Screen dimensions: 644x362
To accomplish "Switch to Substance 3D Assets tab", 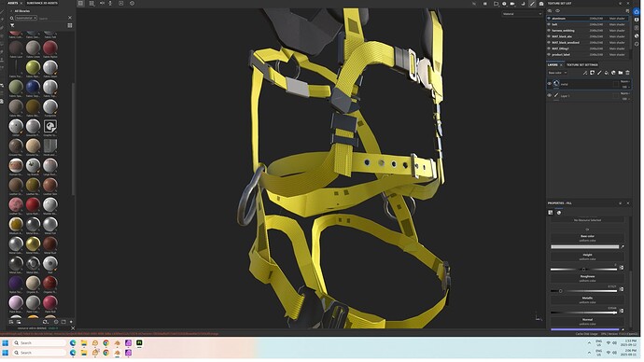I will coord(42,4).
